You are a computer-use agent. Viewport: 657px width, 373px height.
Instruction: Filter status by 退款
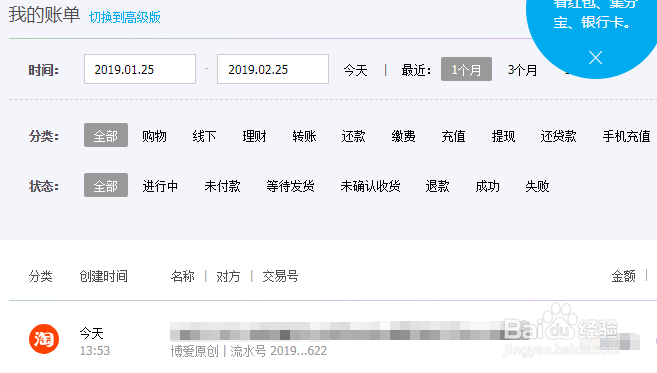point(437,186)
